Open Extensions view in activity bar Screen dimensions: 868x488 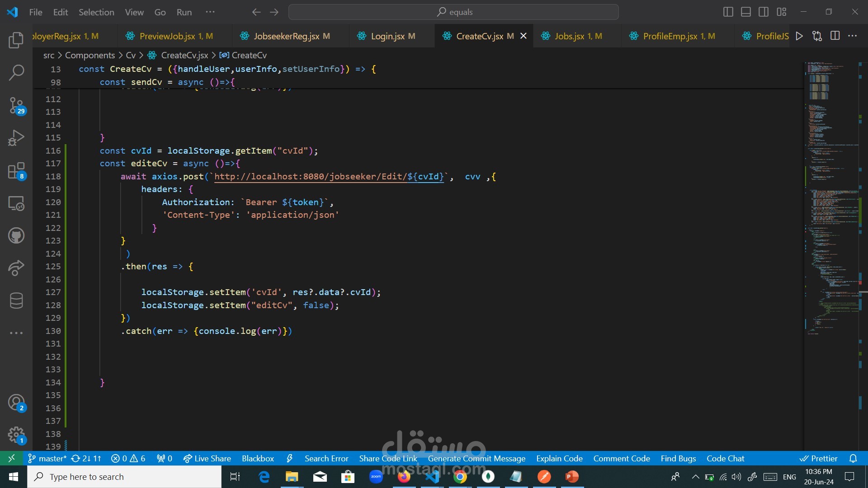16,171
